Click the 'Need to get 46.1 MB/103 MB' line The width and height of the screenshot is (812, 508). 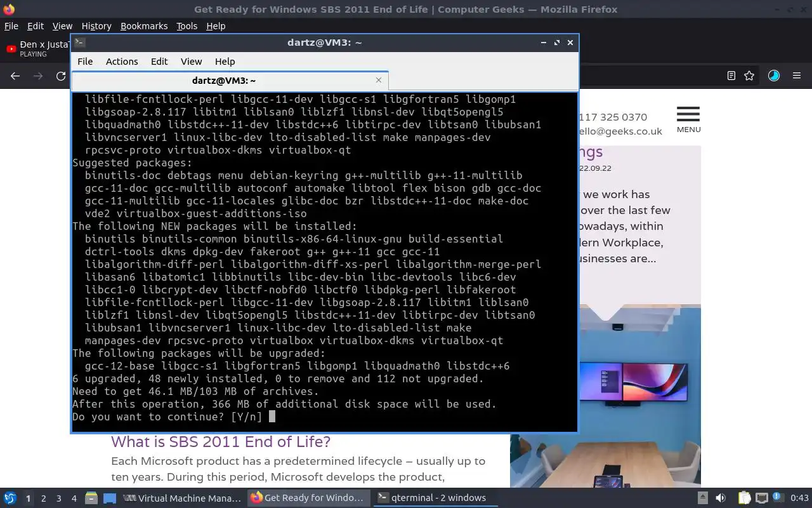196,391
